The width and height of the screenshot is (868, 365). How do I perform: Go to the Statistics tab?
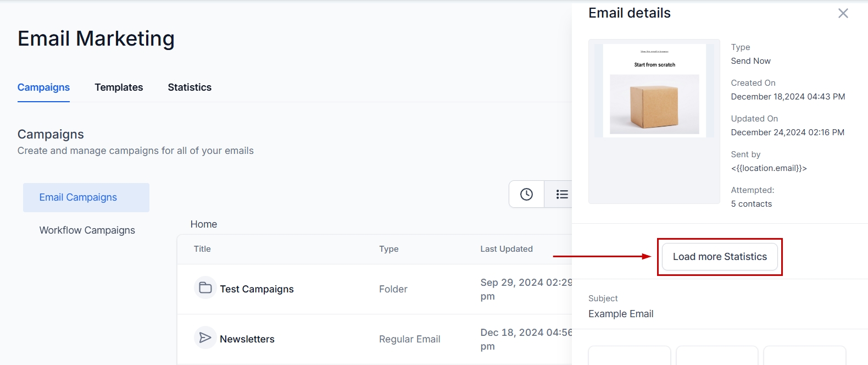tap(190, 87)
